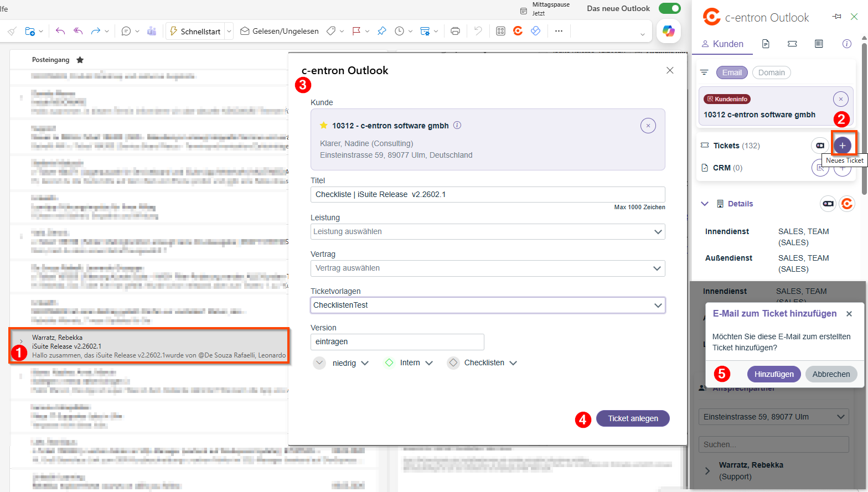
Task: Click the Schnellstart quick steps button
Action: click(195, 32)
